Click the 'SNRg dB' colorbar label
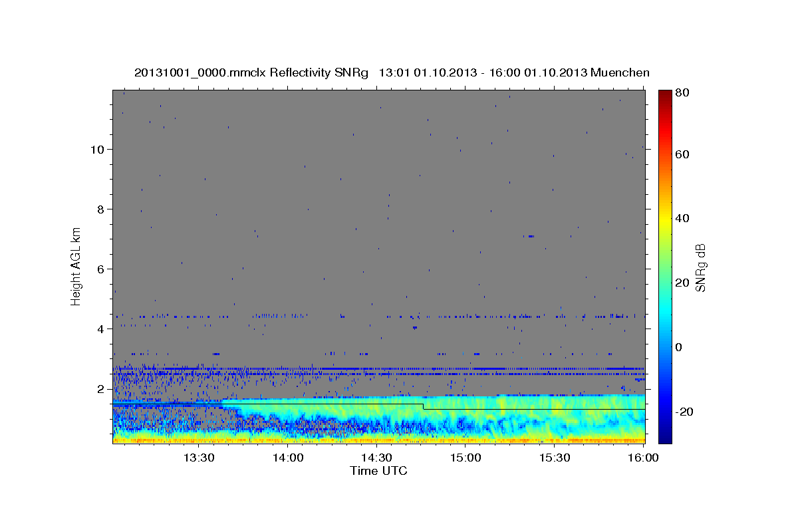Viewport: 798px width, 532px height. coord(700,267)
